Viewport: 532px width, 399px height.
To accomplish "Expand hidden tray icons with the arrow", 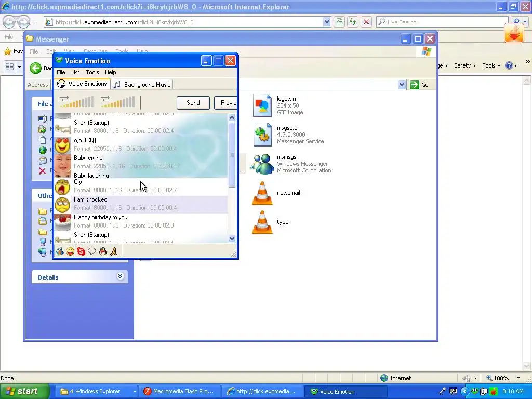I will (464, 391).
